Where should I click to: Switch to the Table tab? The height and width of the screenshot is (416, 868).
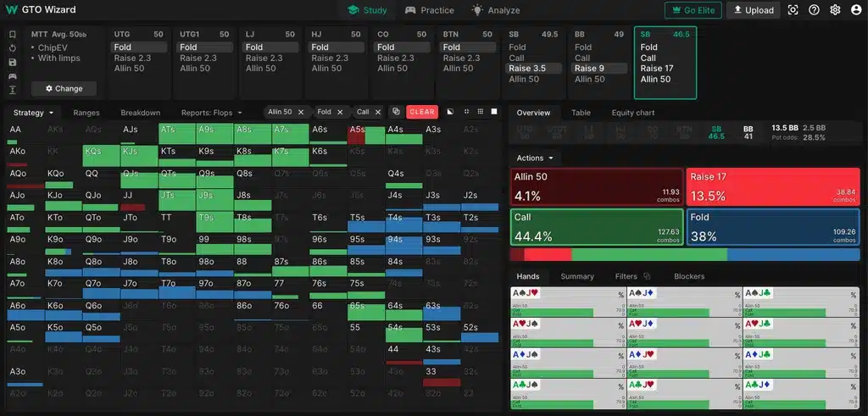[x=581, y=113]
